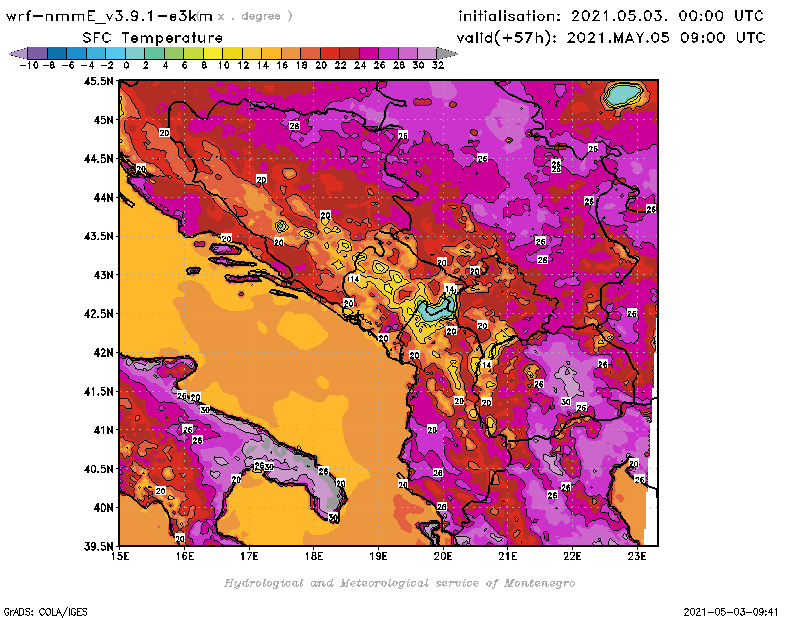The height and width of the screenshot is (618, 800).
Task: Click the red 20 to 22 legend swatch
Action: pyautogui.click(x=330, y=53)
